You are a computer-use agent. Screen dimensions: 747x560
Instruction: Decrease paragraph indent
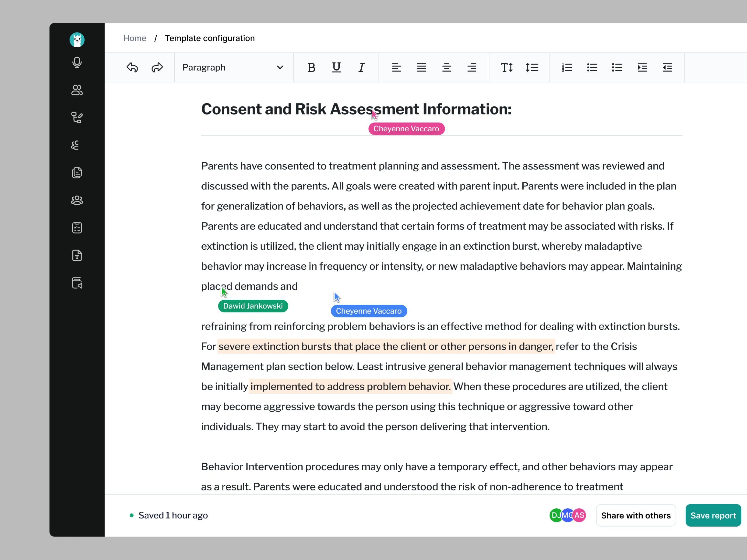[667, 67]
